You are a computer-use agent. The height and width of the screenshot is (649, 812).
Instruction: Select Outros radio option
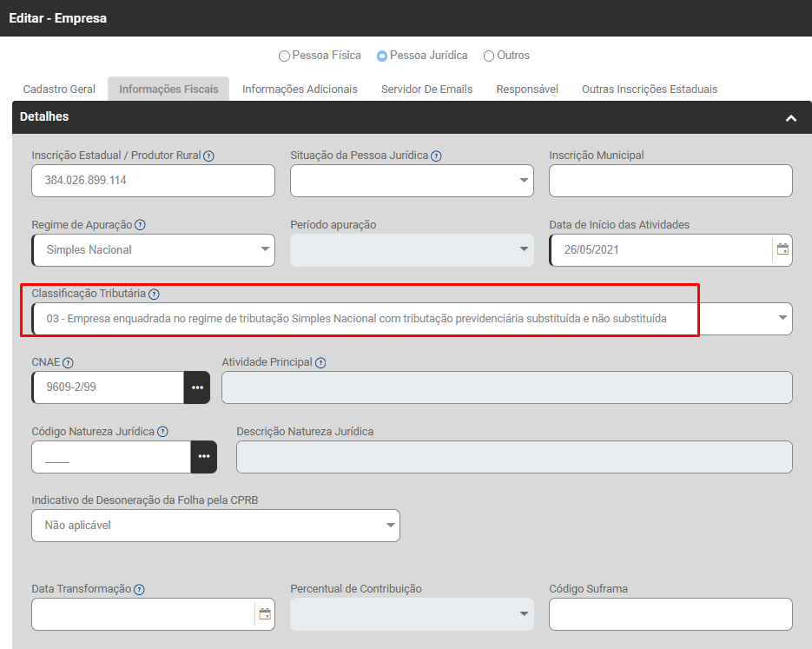click(489, 56)
